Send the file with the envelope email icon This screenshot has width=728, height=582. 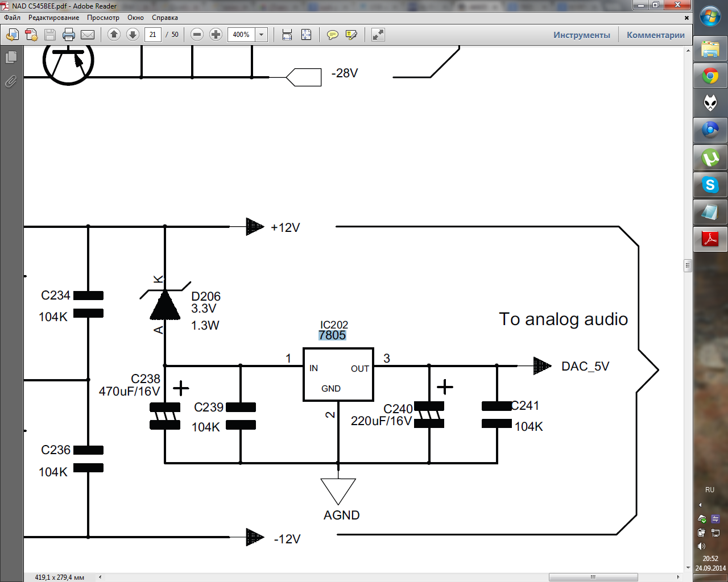coord(88,35)
